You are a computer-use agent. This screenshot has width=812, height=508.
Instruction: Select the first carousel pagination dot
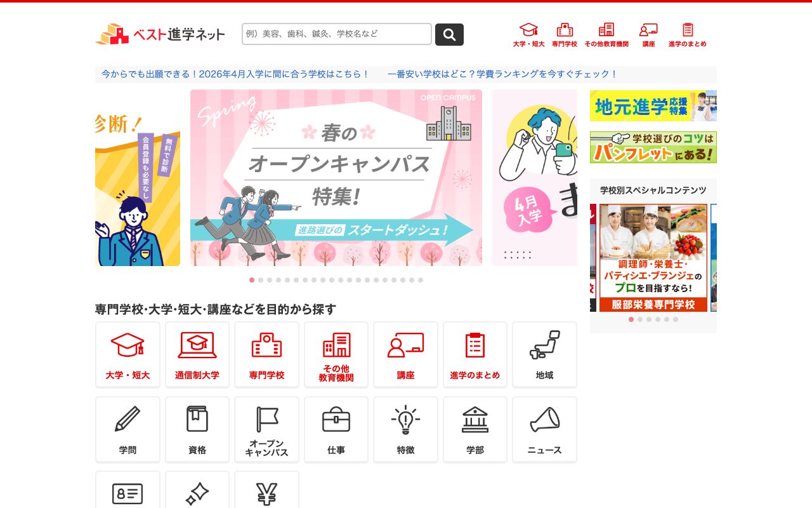click(x=252, y=280)
